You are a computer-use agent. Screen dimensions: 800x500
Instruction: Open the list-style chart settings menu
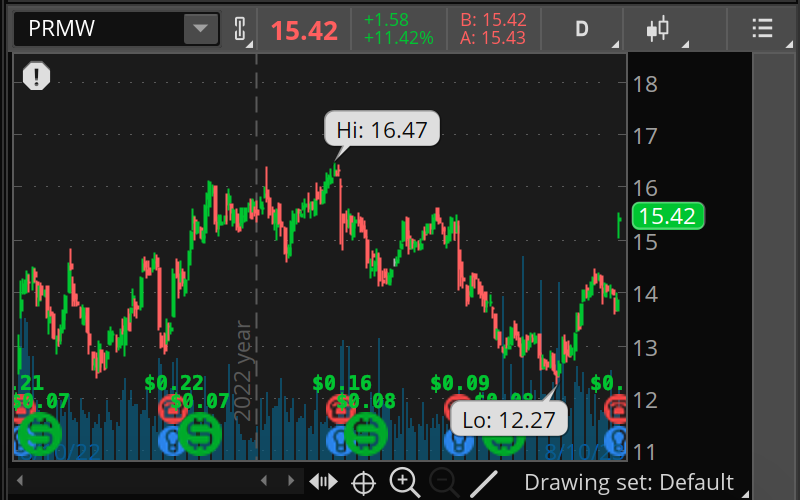(x=762, y=29)
